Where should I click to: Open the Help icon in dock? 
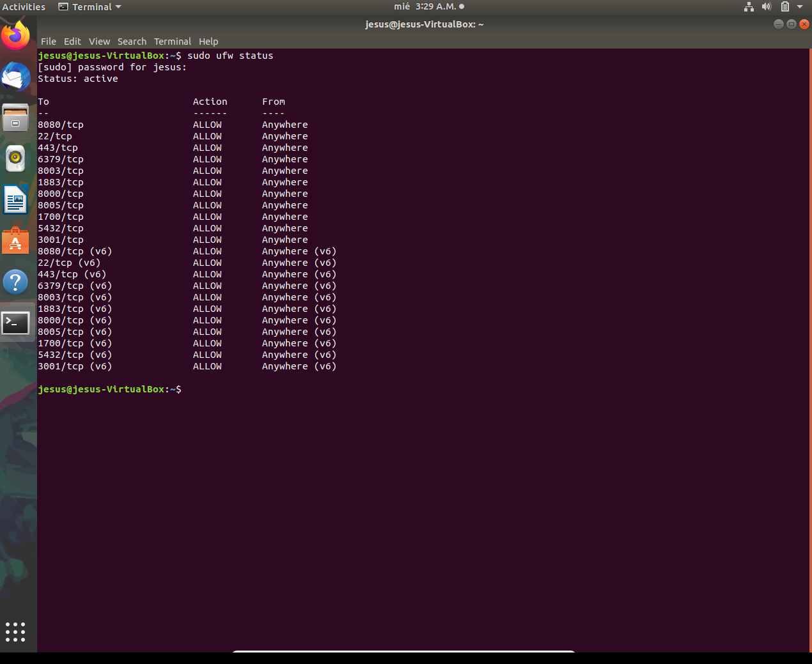pyautogui.click(x=16, y=282)
